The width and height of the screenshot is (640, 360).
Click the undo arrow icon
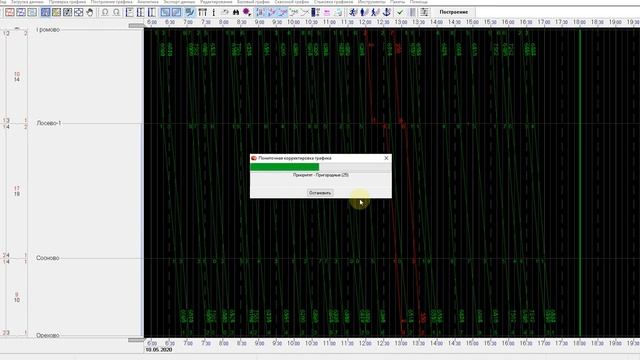(225, 12)
